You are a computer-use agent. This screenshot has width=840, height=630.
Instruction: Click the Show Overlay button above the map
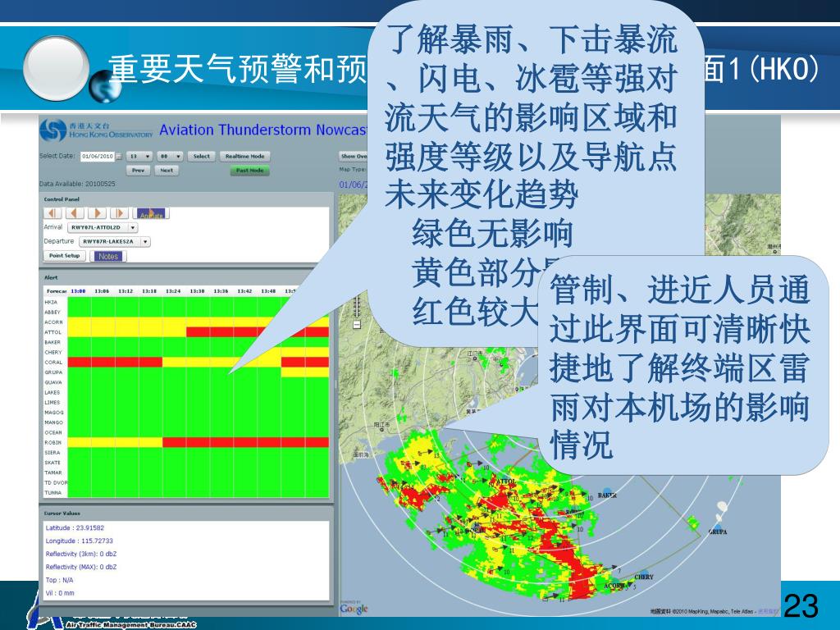click(354, 157)
